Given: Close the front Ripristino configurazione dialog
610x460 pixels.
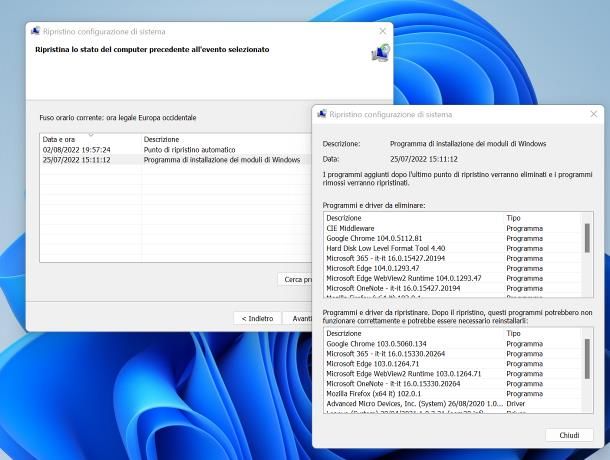Looking at the screenshot, I should point(593,114).
